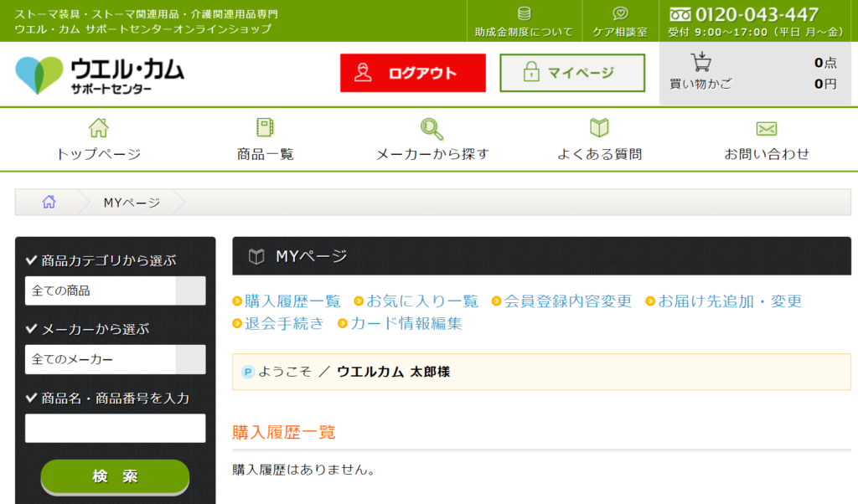
Task: Click the product name search input field
Action: (x=115, y=428)
